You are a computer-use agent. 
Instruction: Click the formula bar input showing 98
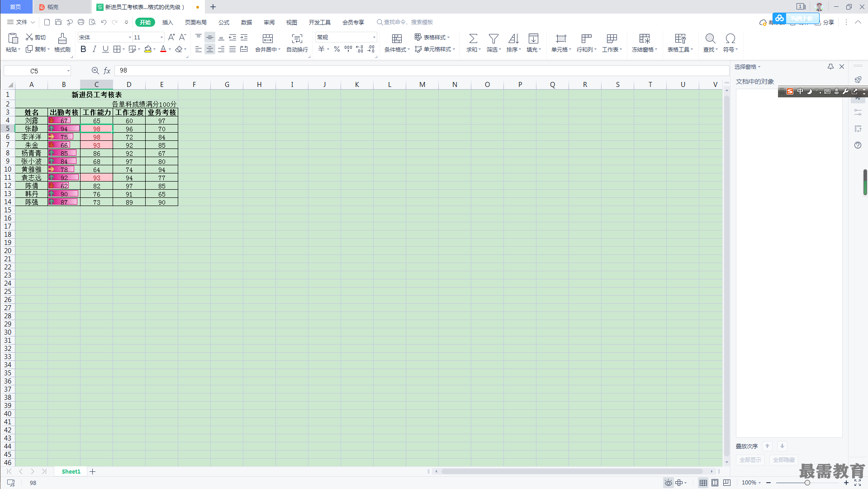(x=422, y=71)
